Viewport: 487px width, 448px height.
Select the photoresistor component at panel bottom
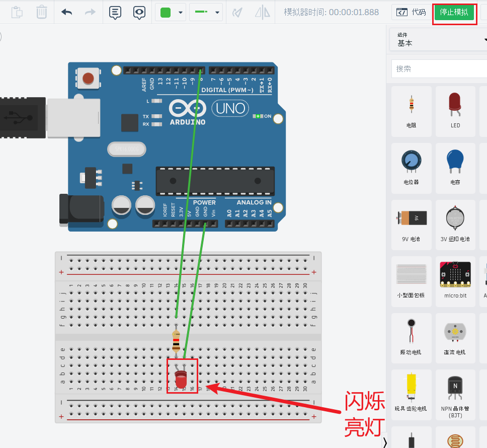455,438
